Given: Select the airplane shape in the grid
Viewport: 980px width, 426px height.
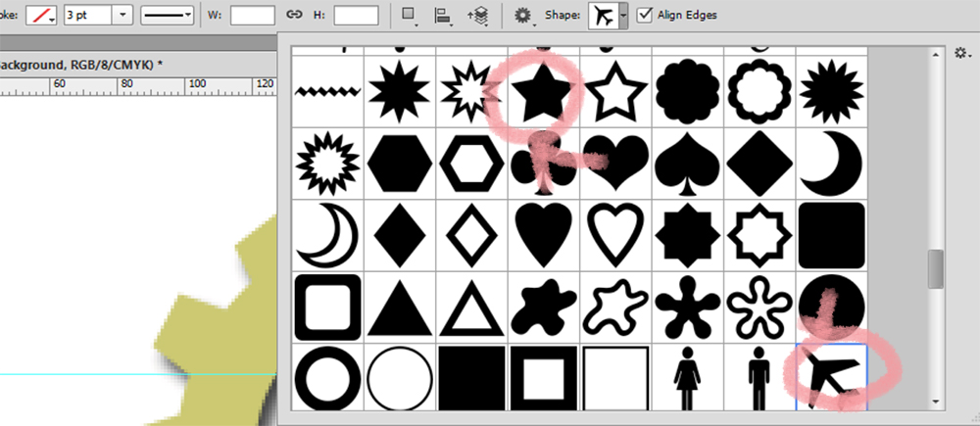Looking at the screenshot, I should 831,378.
